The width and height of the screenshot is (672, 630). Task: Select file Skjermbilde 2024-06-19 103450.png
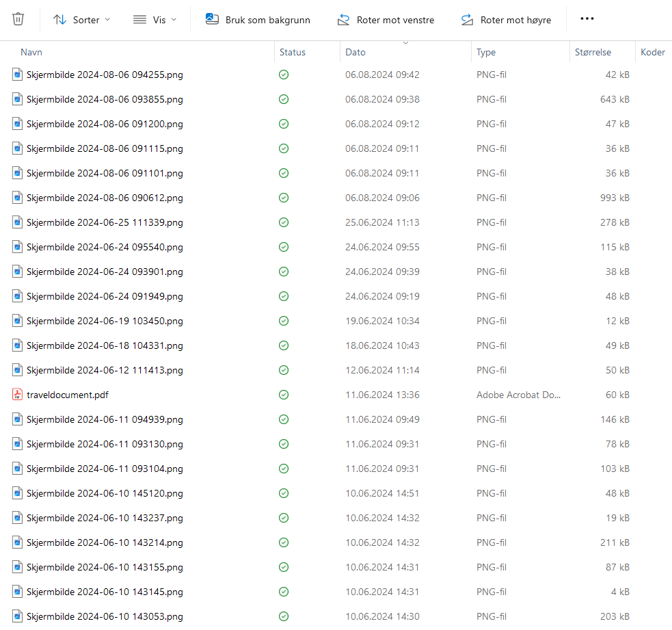coord(105,321)
